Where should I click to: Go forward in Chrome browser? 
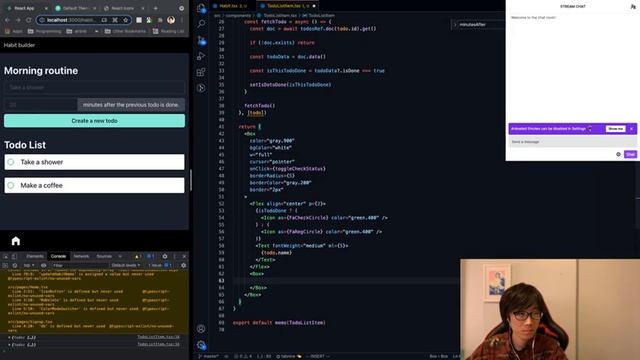point(18,20)
